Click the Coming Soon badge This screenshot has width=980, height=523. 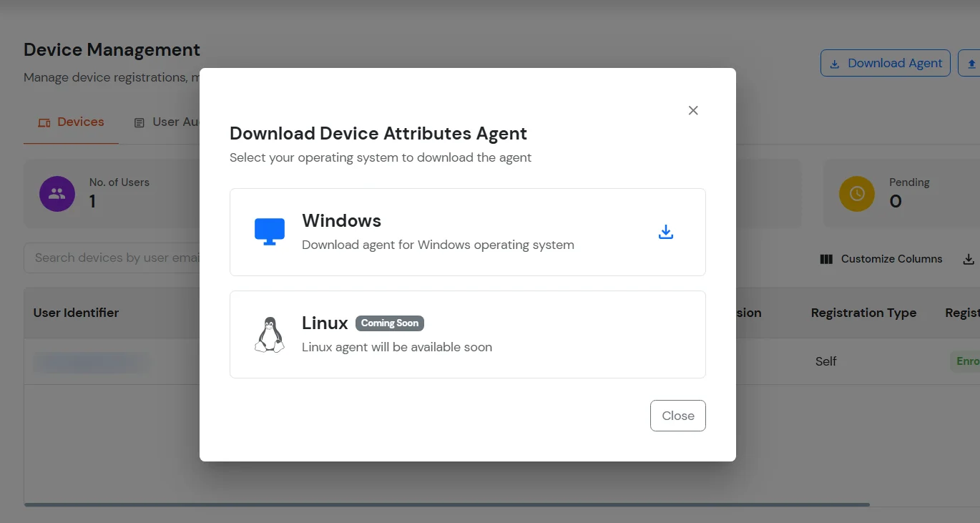pos(390,323)
